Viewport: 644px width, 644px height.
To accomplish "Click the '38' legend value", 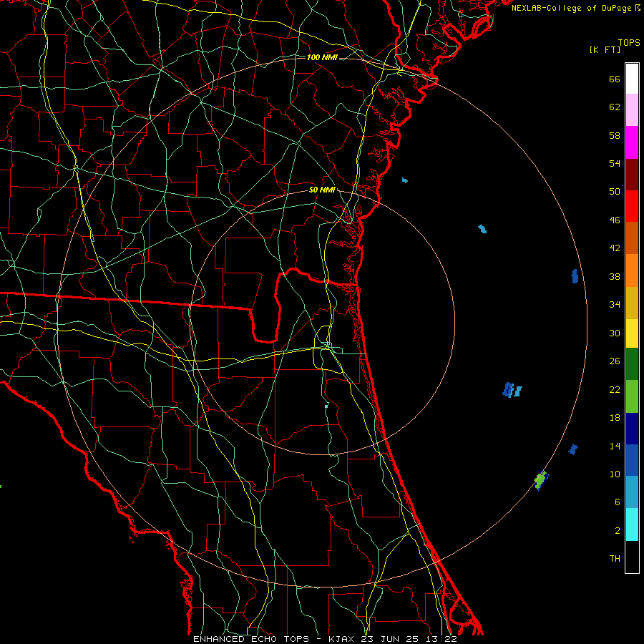I will point(615,276).
